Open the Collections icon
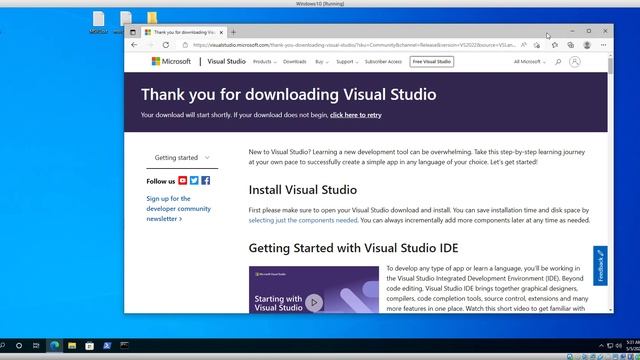The width and height of the screenshot is (640, 360). (571, 45)
